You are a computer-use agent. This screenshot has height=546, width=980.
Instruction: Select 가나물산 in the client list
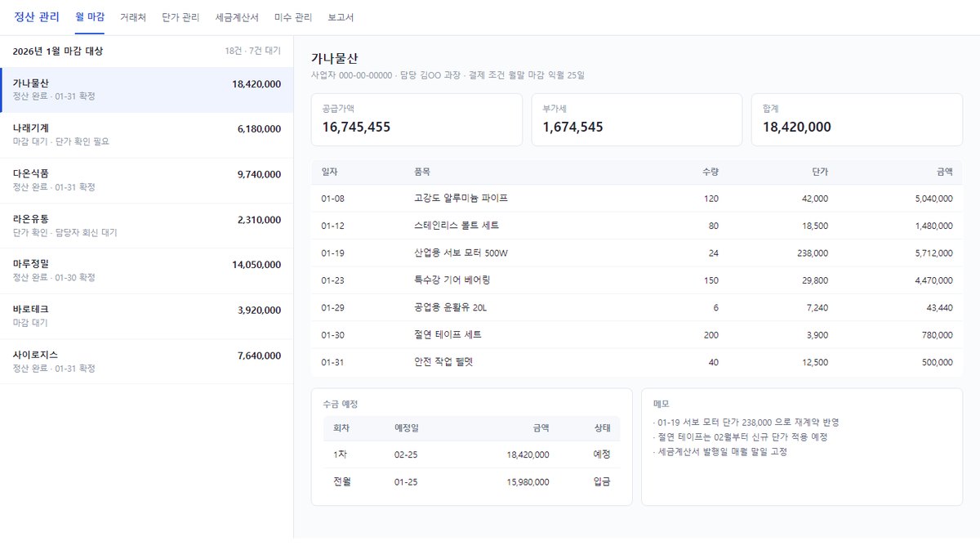coord(147,90)
